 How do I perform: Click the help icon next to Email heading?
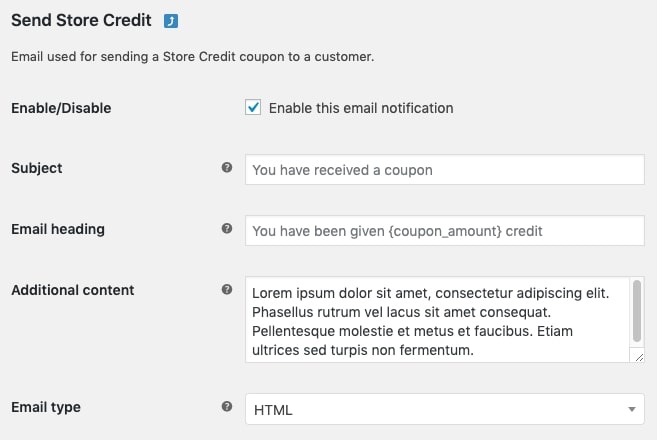coord(227,228)
